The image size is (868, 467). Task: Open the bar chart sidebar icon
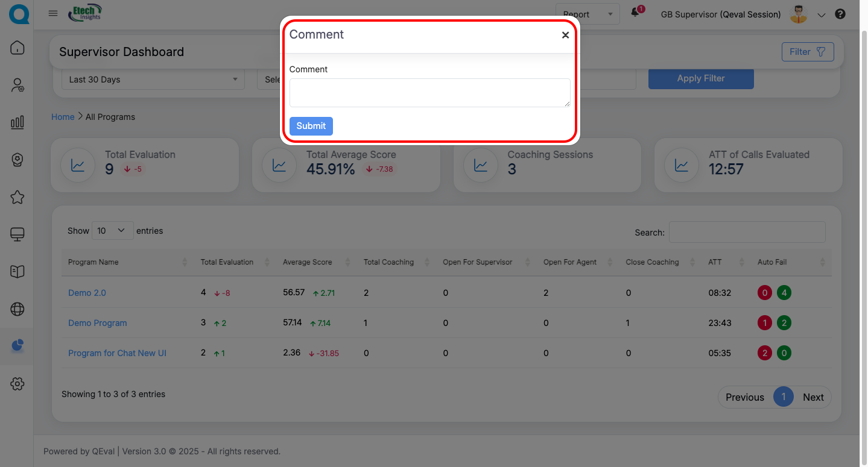tap(17, 122)
